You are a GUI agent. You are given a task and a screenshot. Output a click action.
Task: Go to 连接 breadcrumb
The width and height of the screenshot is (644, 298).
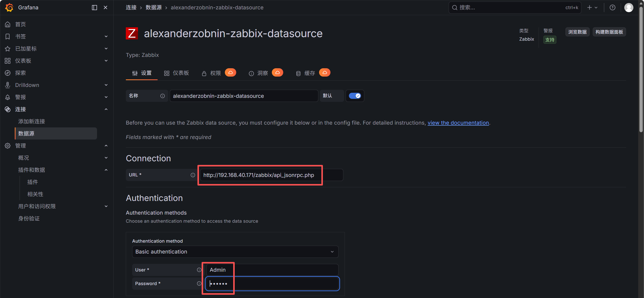[x=131, y=8]
